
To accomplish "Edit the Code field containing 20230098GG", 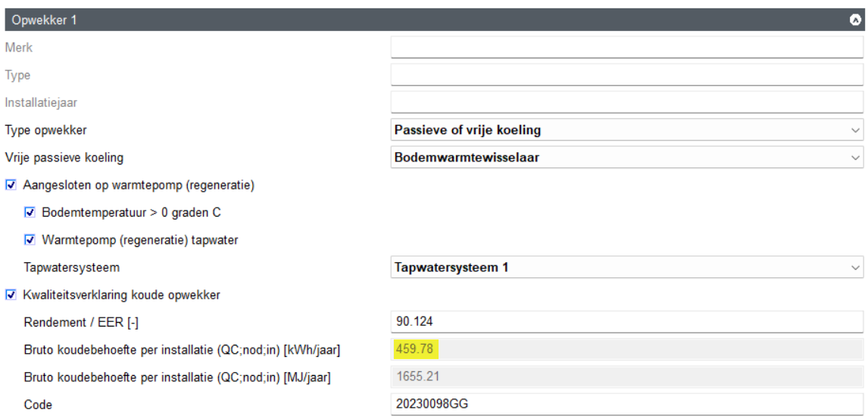I will click(626, 405).
